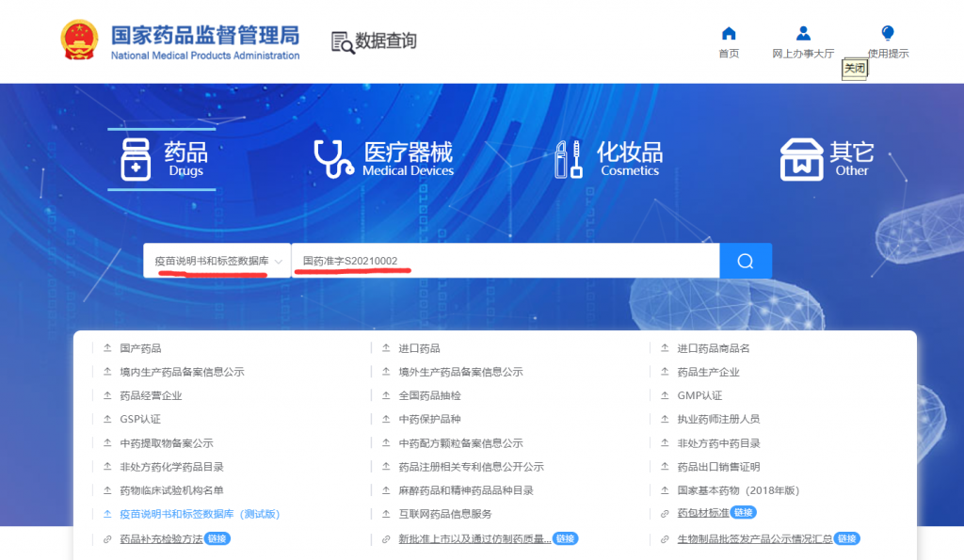Click the arrow icon beside 进口药品商品名

pyautogui.click(x=665, y=348)
